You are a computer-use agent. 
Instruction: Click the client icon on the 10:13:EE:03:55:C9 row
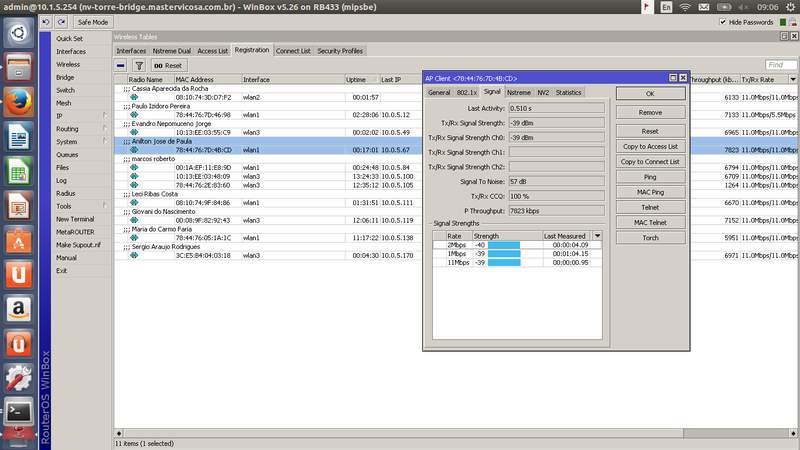[x=134, y=132]
